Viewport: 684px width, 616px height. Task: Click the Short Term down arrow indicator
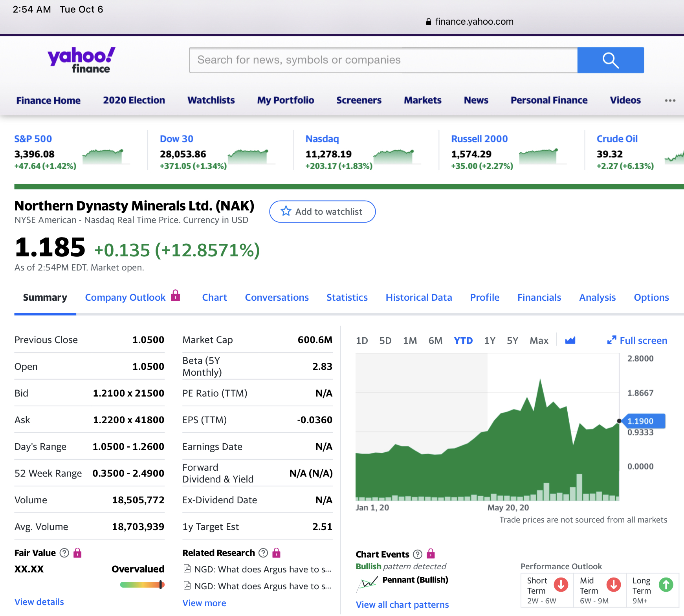pyautogui.click(x=561, y=585)
